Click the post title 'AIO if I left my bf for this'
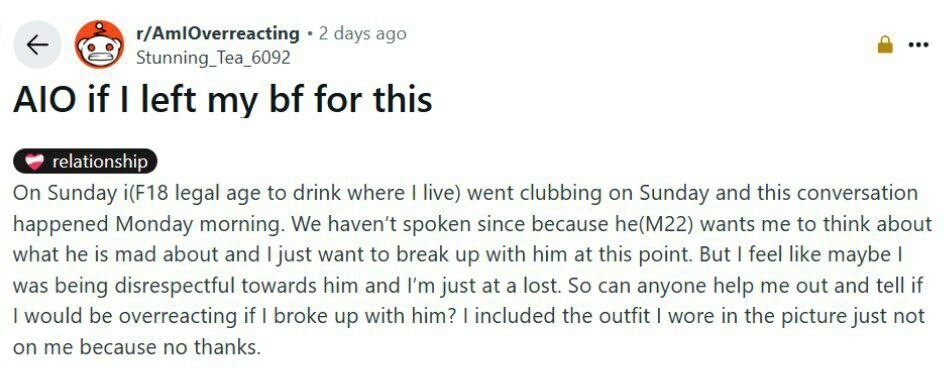 (x=223, y=100)
